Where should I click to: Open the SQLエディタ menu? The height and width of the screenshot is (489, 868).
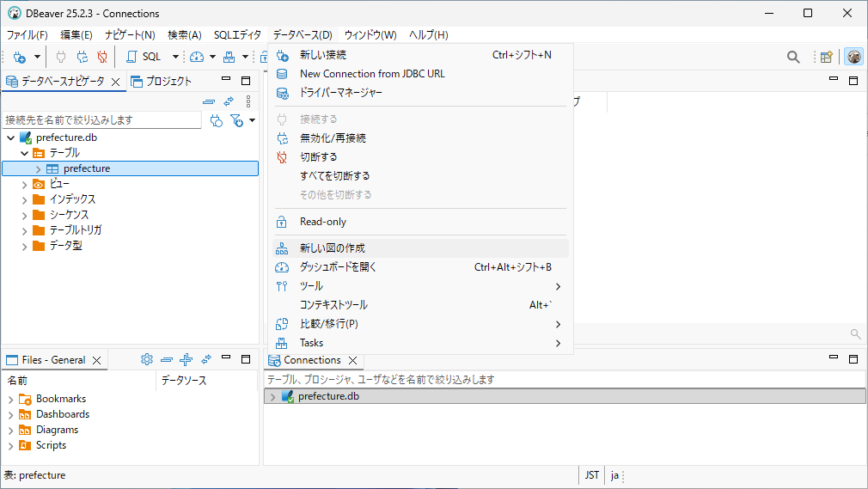tap(237, 35)
